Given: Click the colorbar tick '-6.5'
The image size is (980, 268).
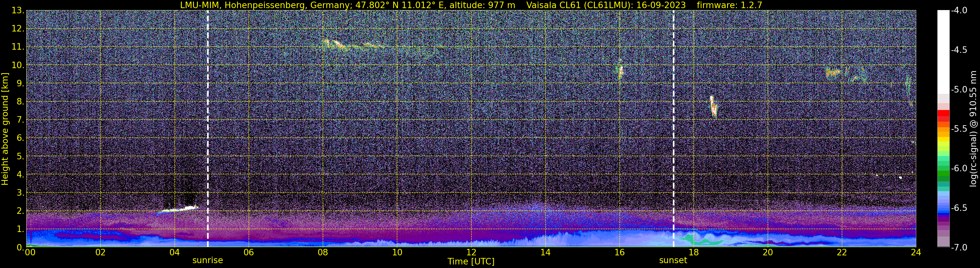Looking at the screenshot, I should point(959,208).
